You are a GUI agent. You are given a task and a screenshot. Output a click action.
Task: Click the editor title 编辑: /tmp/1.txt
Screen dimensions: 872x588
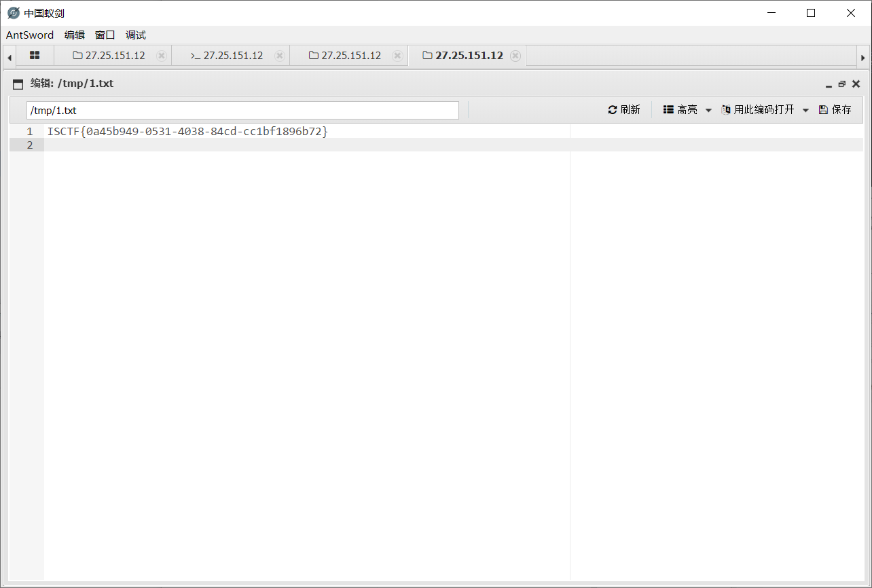point(72,84)
